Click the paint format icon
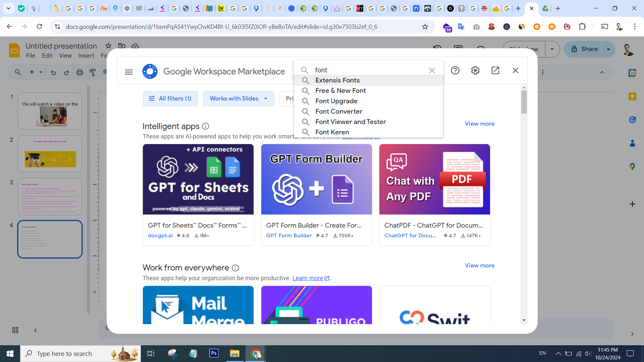The image size is (644, 362). point(93,72)
